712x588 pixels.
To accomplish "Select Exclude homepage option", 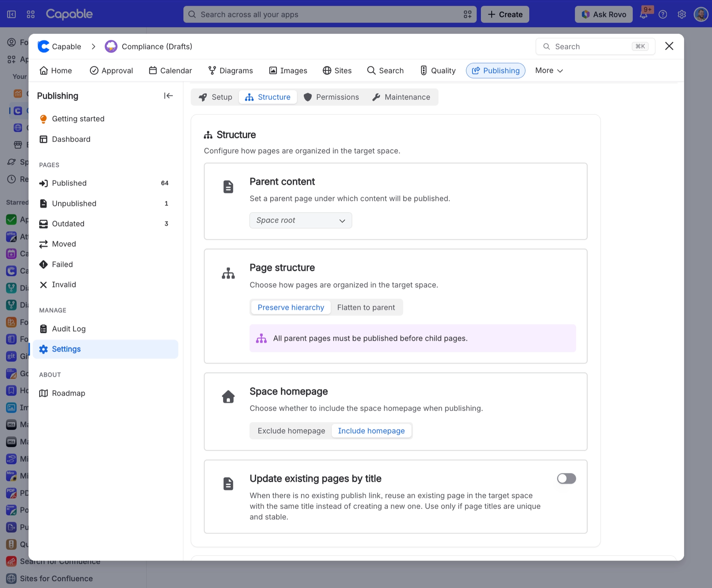I will 291,431.
